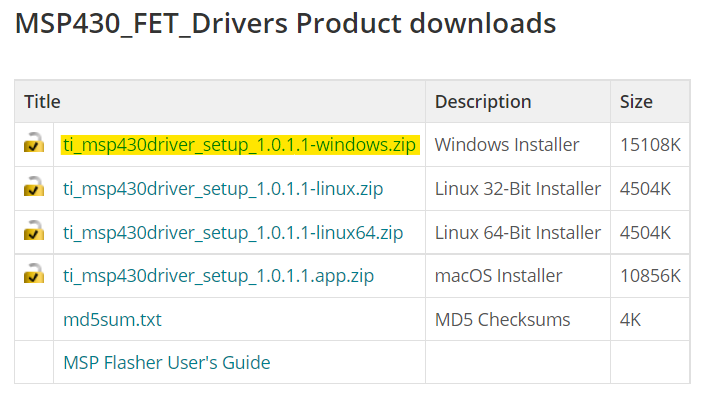Select the MD5 Checksums description cell

(x=502, y=319)
